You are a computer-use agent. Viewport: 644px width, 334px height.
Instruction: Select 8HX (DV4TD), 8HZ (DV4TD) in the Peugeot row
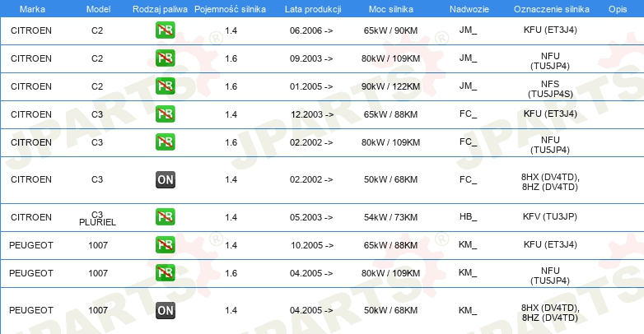(x=550, y=313)
